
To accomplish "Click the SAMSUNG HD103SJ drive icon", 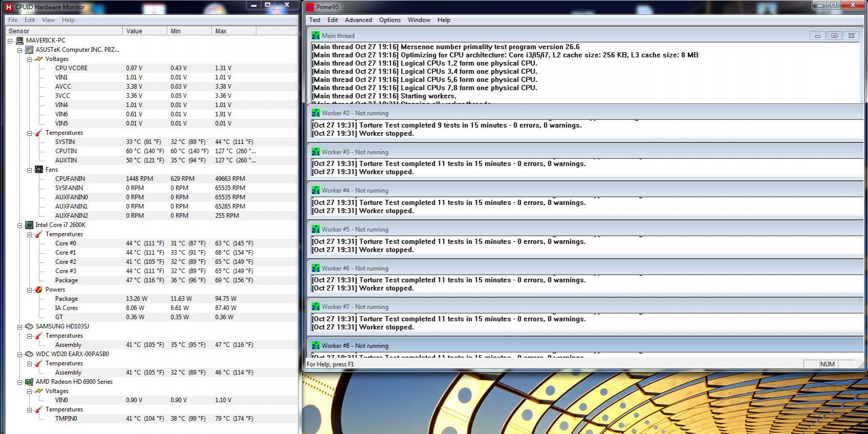I will pyautogui.click(x=29, y=326).
